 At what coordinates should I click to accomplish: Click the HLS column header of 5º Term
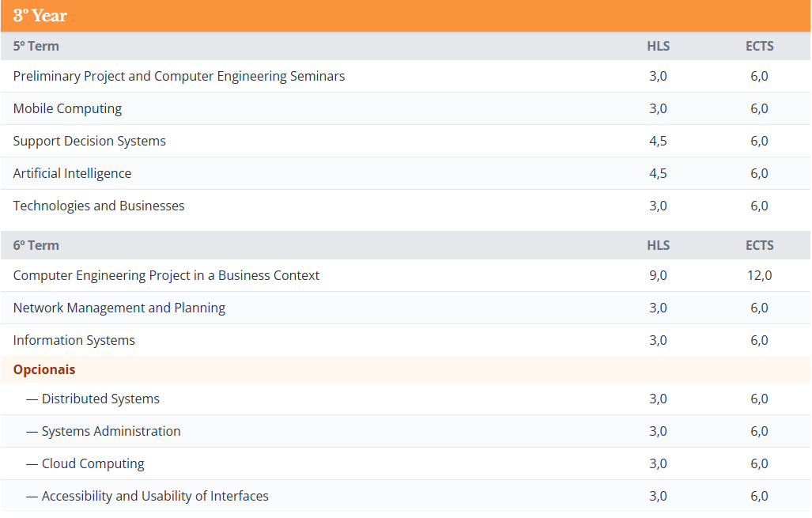pos(658,46)
